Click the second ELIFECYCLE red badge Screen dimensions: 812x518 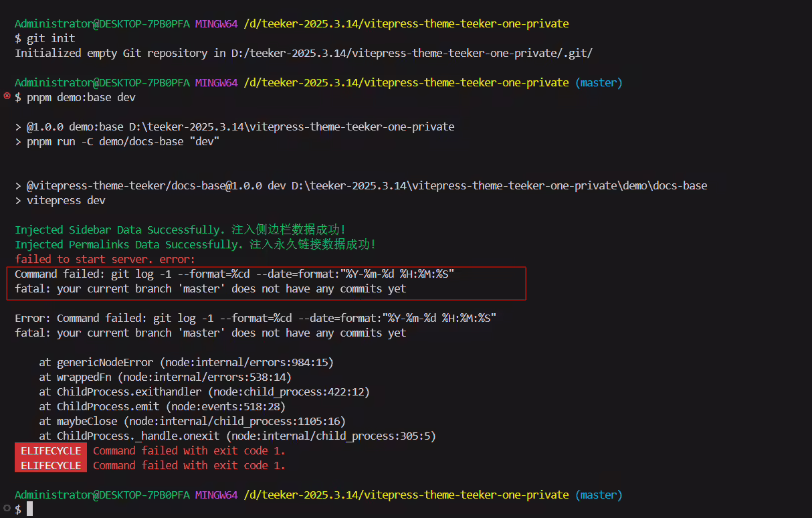[51, 465]
